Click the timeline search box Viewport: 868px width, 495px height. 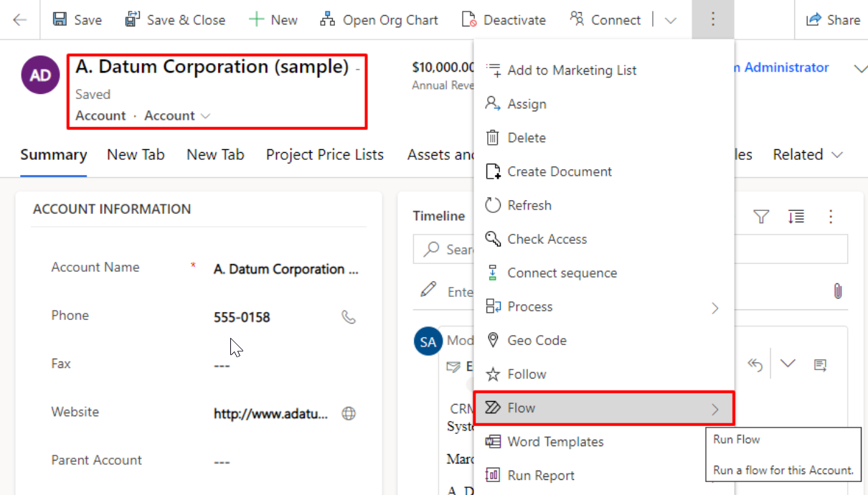click(x=631, y=249)
